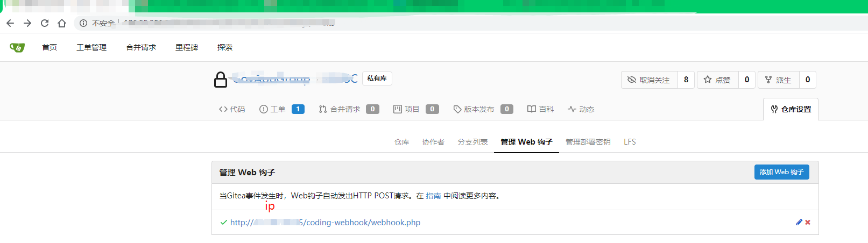
Task: Open the Gitea logo home
Action: coord(17,47)
